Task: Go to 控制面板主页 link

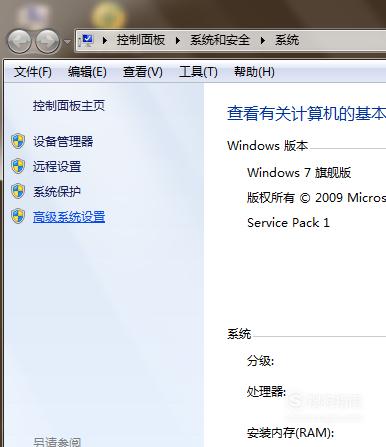Action: pos(69,106)
